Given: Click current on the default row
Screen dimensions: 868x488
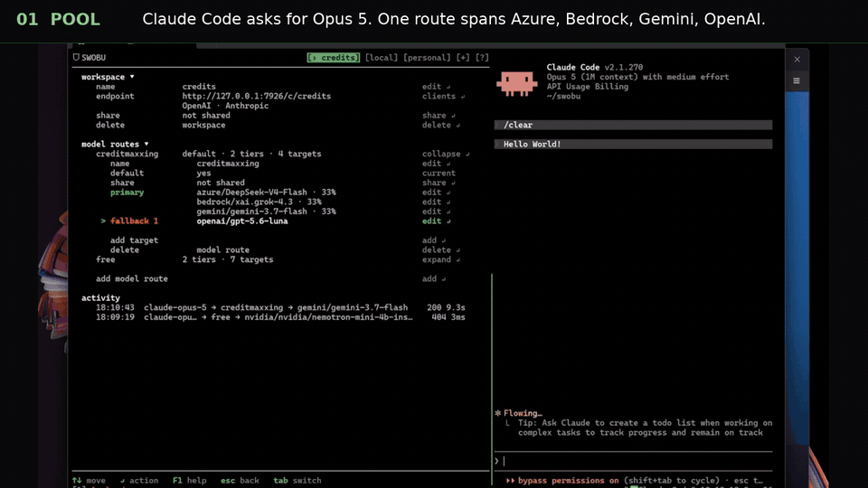Looking at the screenshot, I should click(x=439, y=174).
